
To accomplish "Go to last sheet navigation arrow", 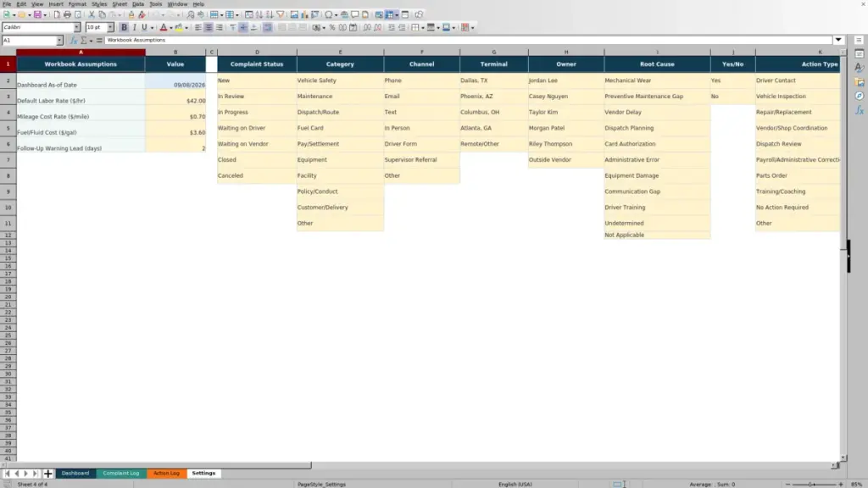I will (x=36, y=474).
